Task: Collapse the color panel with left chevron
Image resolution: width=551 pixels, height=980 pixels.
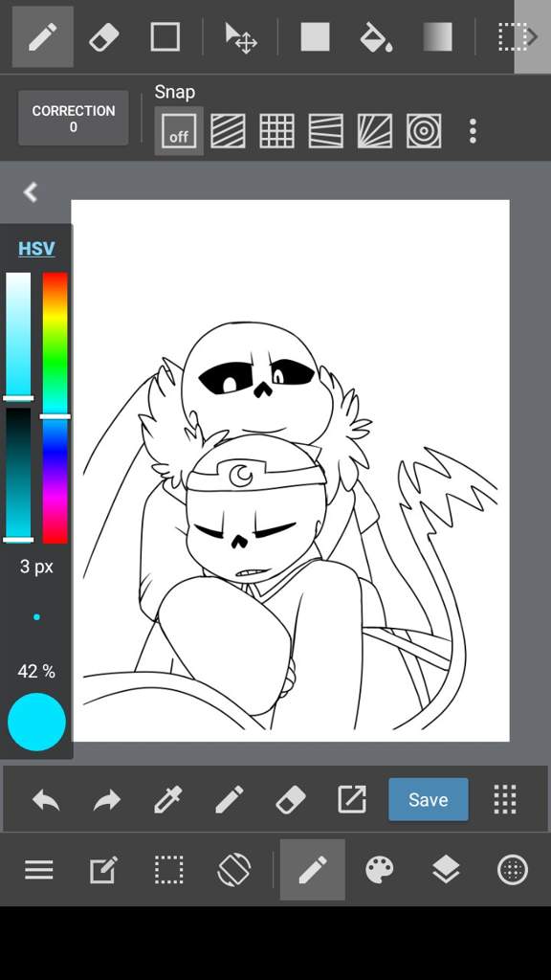Action: 31,191
